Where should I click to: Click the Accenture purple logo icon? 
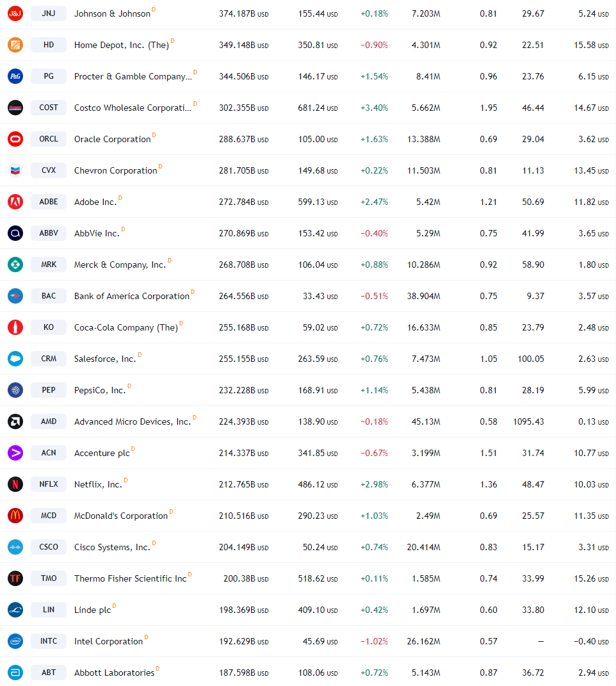[x=15, y=453]
